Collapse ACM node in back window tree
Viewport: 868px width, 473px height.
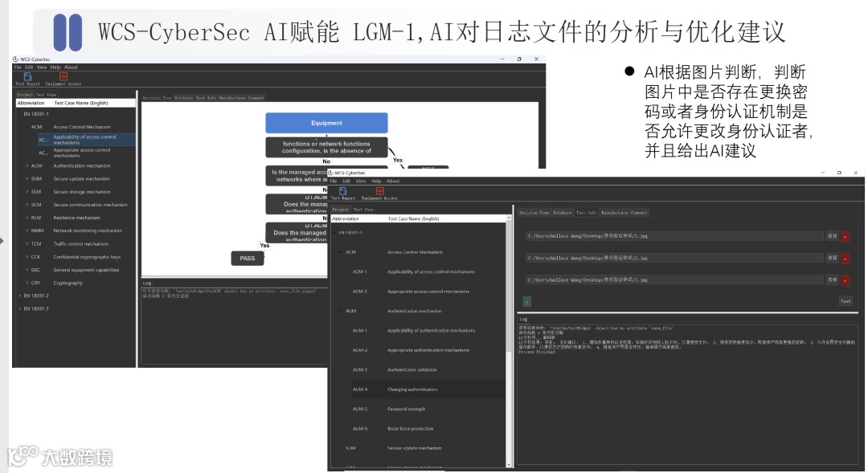[27, 127]
